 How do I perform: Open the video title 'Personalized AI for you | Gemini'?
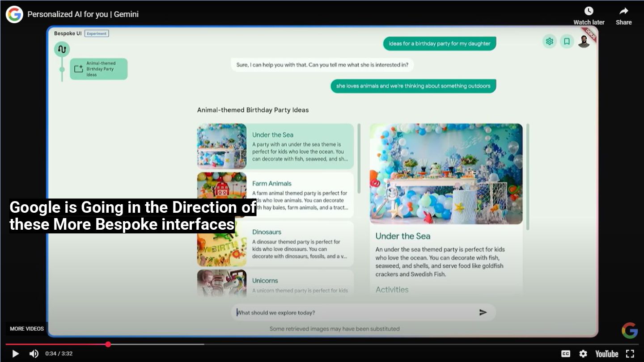83,14
